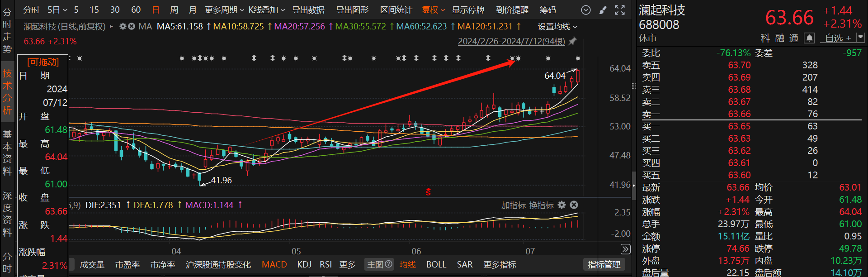
Task: Switch to 5-minute period
Action: pos(76,10)
